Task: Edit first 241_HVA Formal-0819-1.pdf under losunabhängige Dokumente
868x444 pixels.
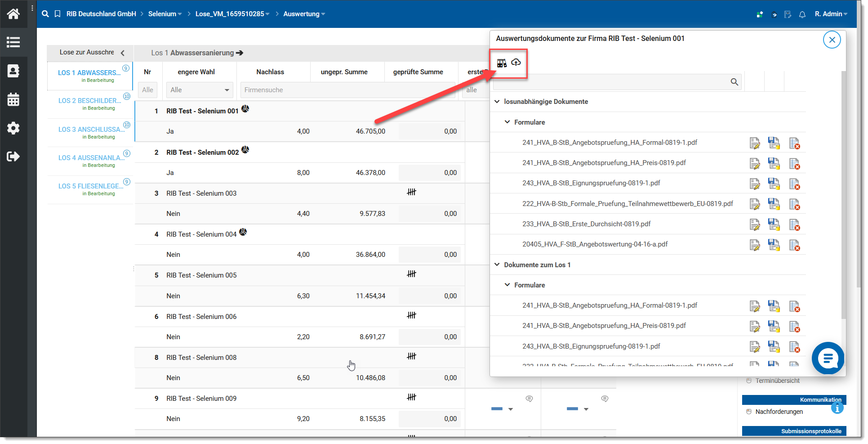Action: (x=755, y=143)
